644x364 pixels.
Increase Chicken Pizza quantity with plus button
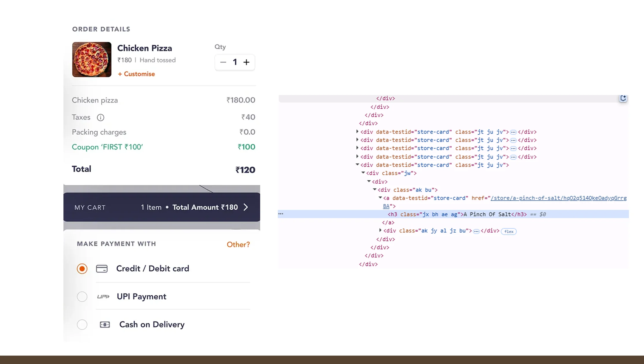point(246,62)
